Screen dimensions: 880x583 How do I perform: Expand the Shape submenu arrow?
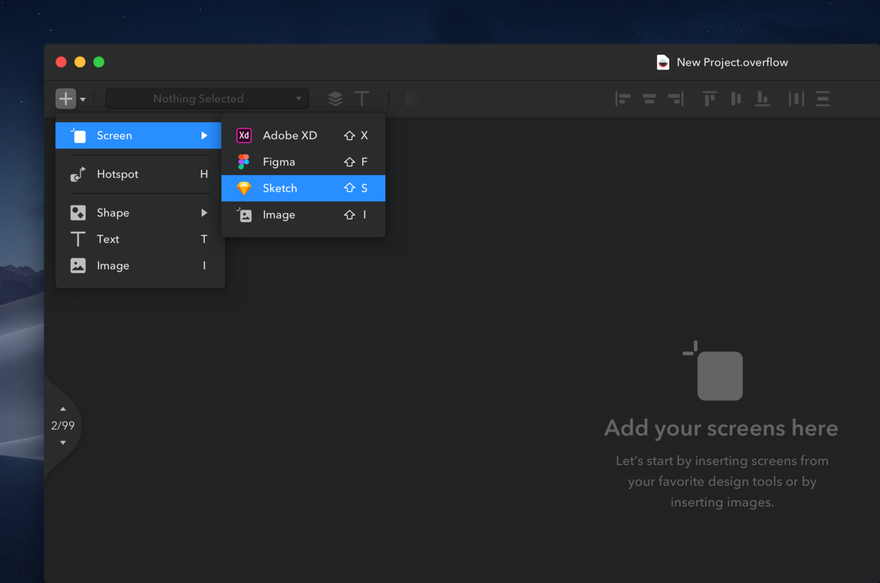pyautogui.click(x=204, y=213)
